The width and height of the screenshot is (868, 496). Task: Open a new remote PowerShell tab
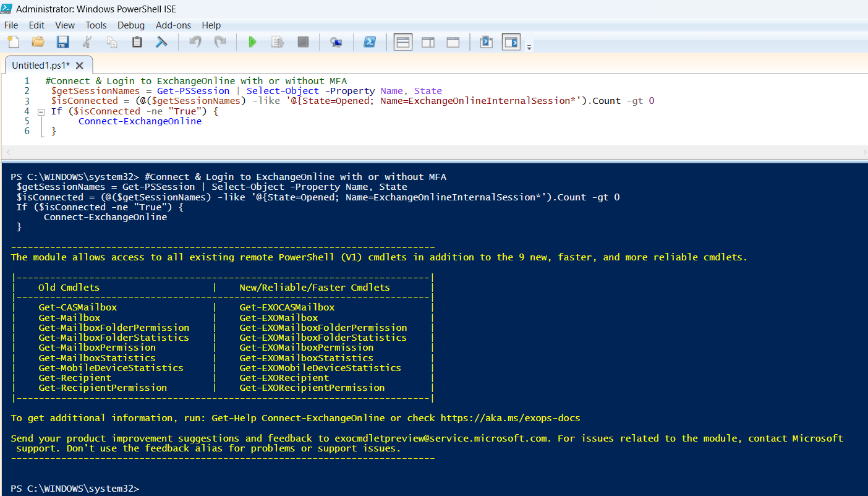336,42
